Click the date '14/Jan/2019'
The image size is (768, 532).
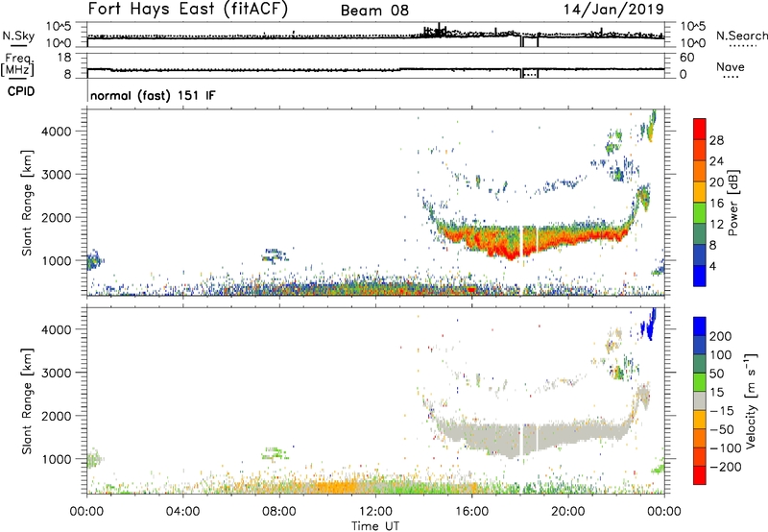613,9
